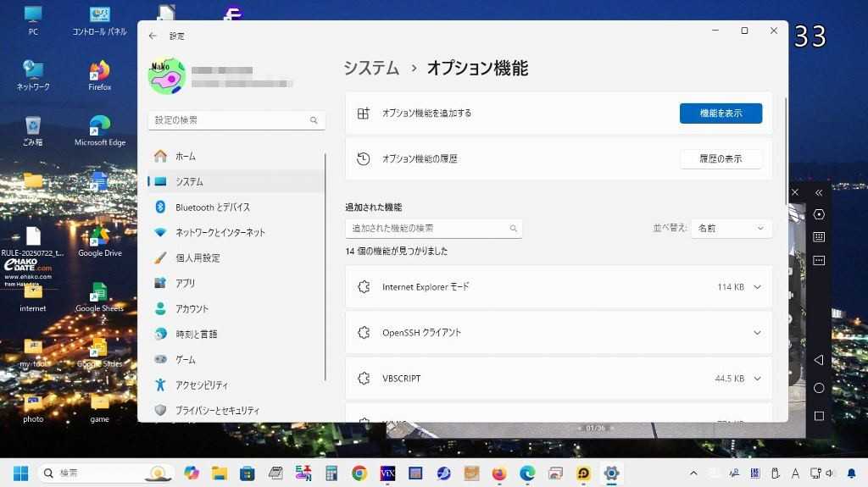Go to アカウント settings page
The width and height of the screenshot is (868, 487).
[192, 309]
